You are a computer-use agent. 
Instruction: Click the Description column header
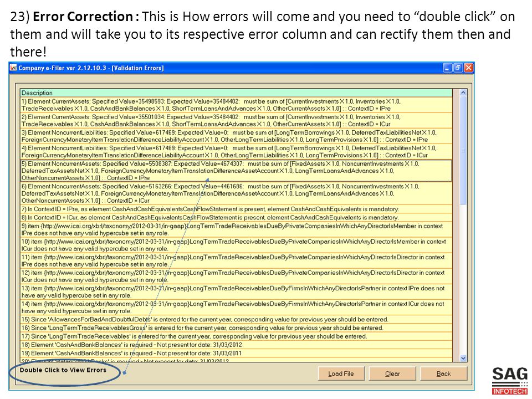pyautogui.click(x=236, y=93)
